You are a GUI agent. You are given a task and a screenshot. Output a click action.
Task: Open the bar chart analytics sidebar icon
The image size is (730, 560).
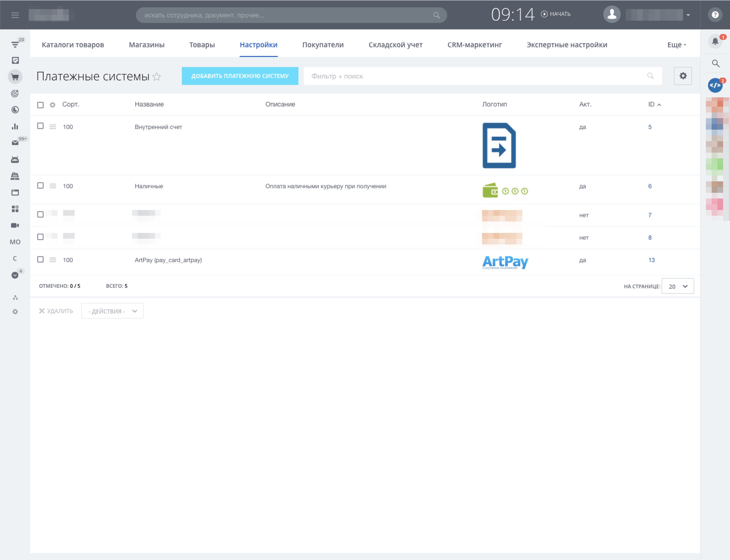click(x=15, y=126)
